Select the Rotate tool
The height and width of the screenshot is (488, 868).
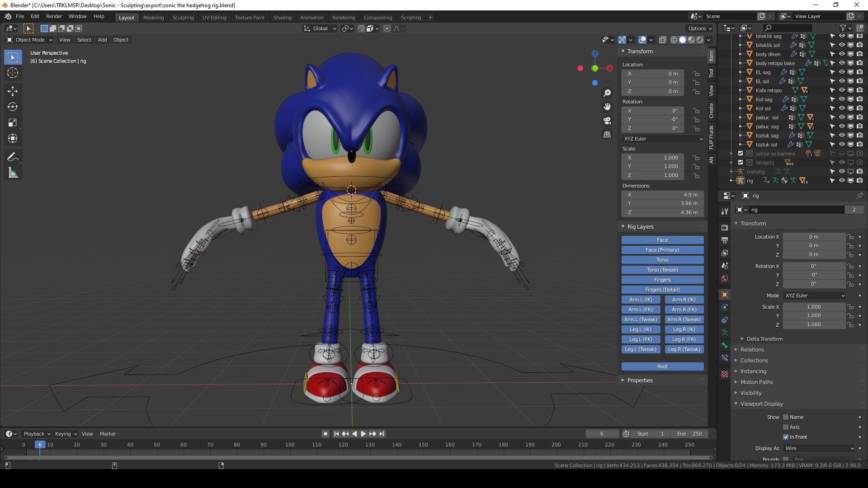point(13,107)
